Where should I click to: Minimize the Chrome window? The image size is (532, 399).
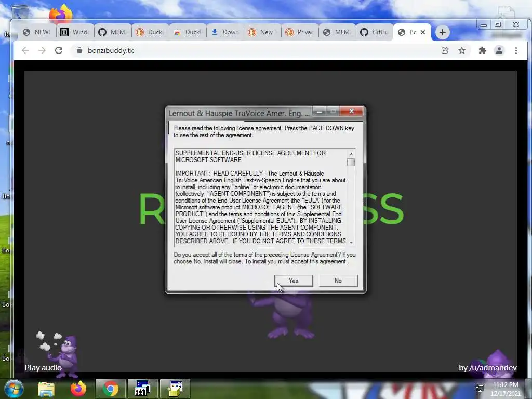click(484, 25)
